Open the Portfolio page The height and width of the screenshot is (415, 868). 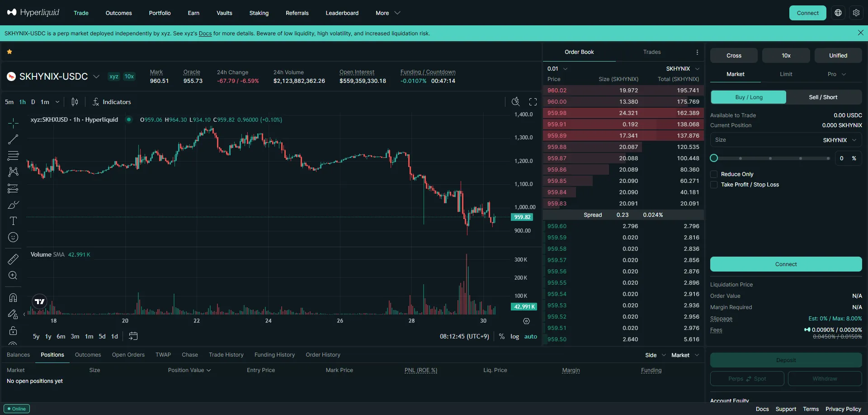coord(160,13)
